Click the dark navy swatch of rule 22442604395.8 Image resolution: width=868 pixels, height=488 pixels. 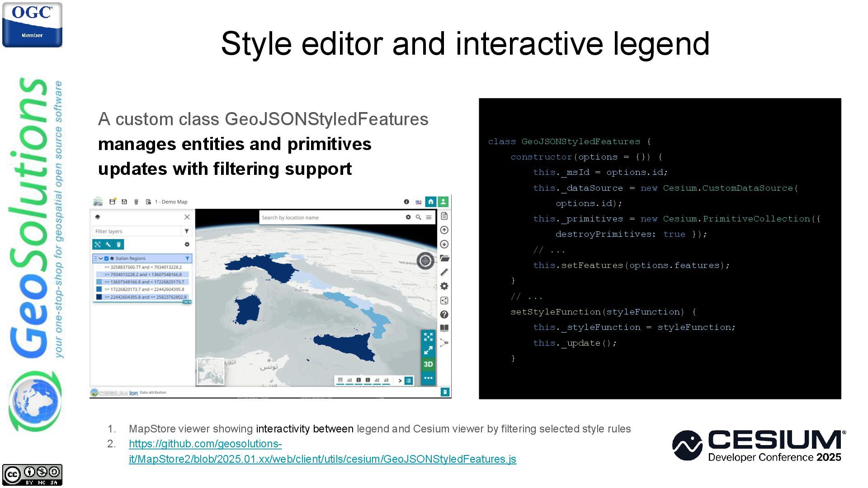click(x=99, y=297)
